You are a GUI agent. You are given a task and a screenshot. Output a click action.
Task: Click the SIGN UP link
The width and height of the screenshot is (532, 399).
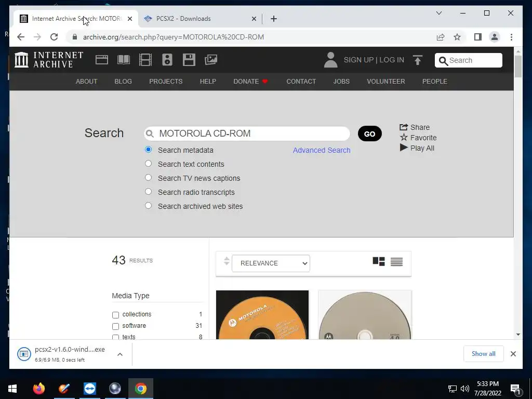(358, 60)
